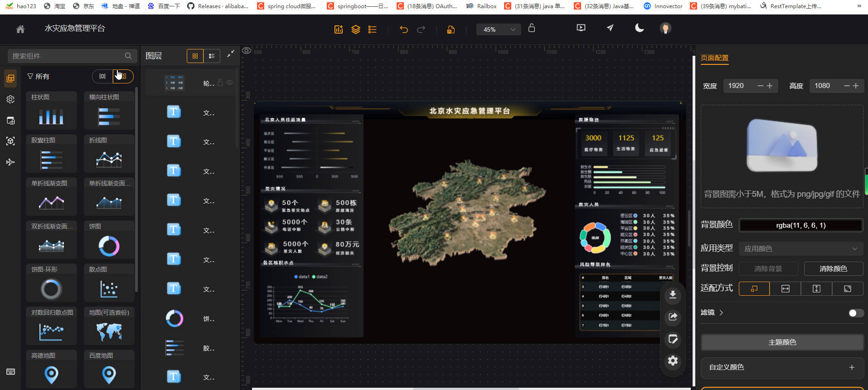Open the user avatar menu
Viewport: 868px width, 390px height.
click(665, 28)
